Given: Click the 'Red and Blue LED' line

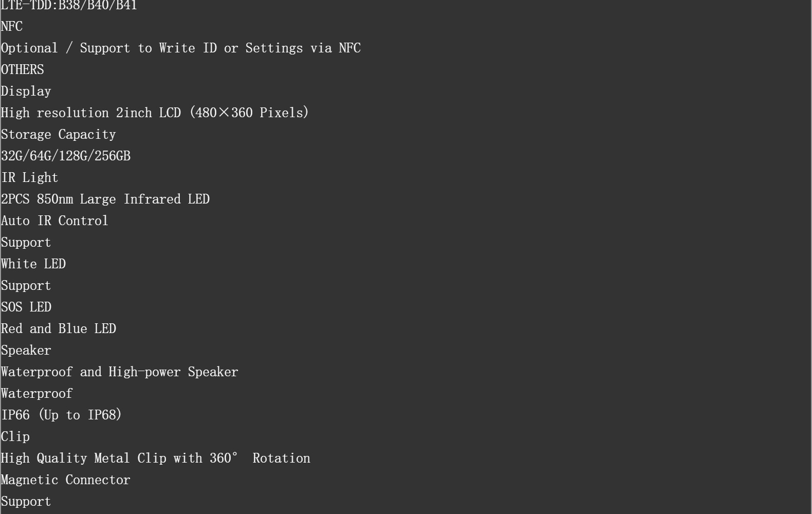Looking at the screenshot, I should tap(59, 328).
